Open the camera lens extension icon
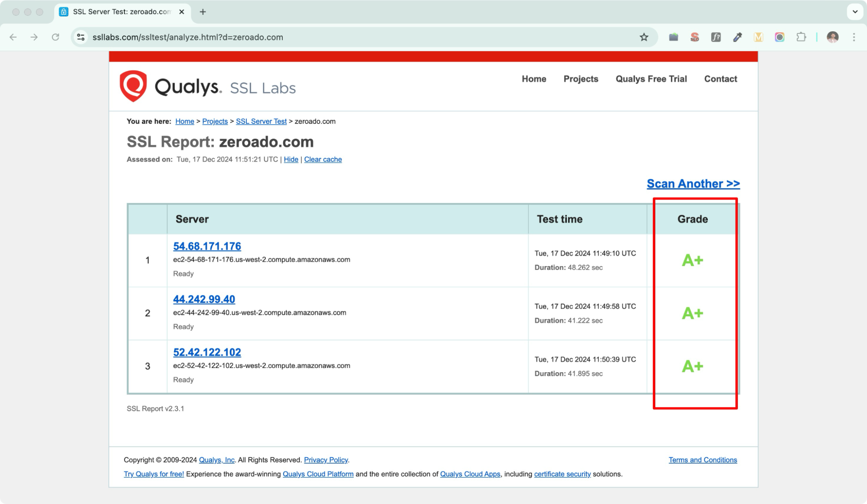The width and height of the screenshot is (867, 504). click(x=779, y=37)
